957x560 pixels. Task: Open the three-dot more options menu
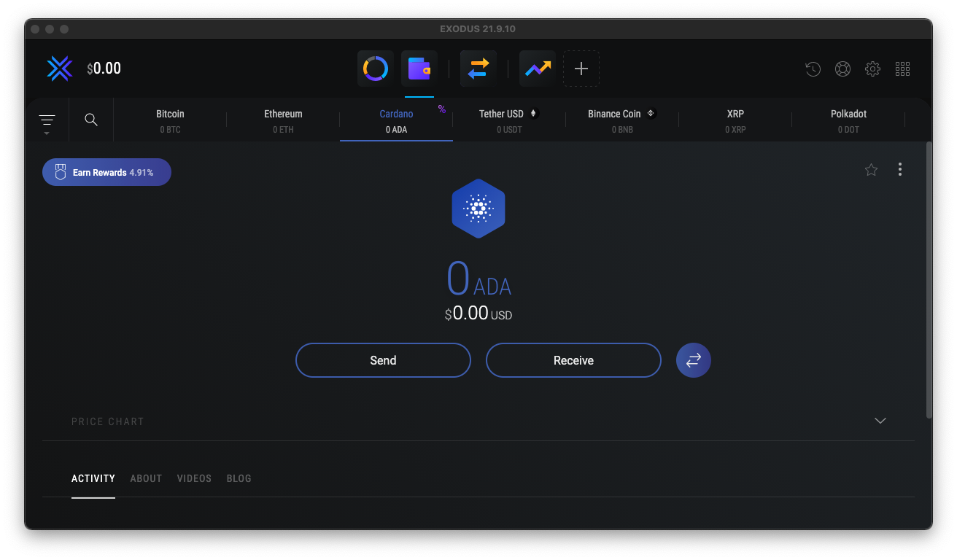click(x=900, y=169)
